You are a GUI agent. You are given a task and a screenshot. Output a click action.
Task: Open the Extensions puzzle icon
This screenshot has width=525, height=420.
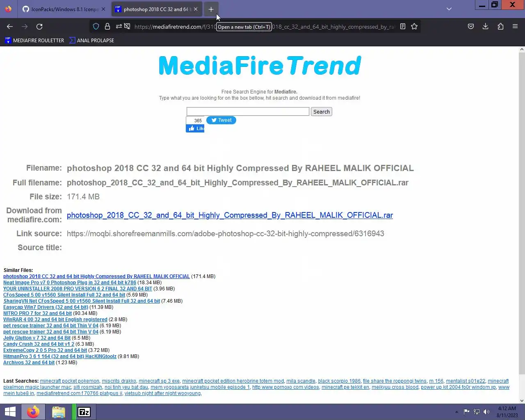click(500, 27)
